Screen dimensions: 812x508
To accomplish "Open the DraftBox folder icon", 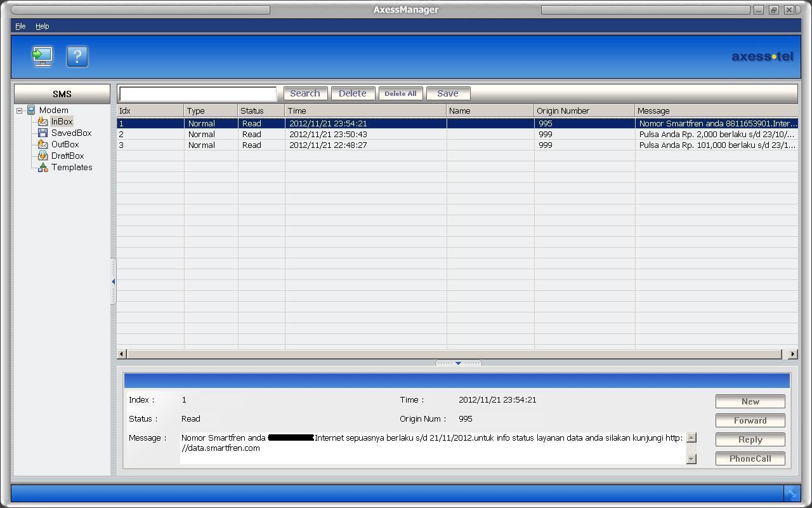I will (x=43, y=156).
